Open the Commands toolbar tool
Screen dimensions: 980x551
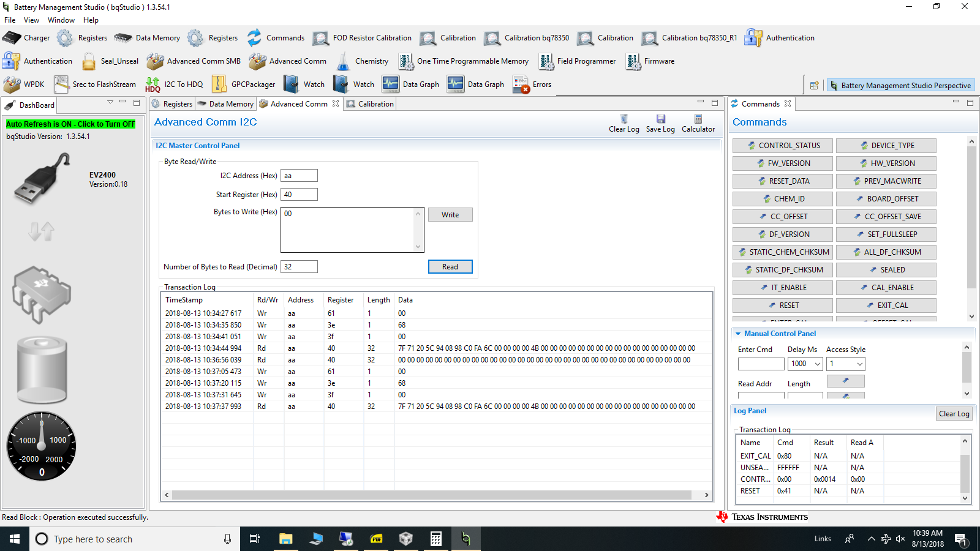coord(276,38)
